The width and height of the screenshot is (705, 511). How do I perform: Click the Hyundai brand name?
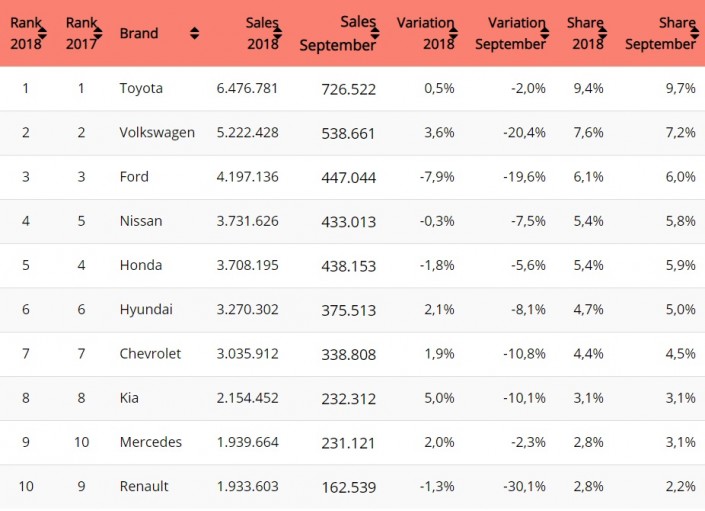[146, 310]
